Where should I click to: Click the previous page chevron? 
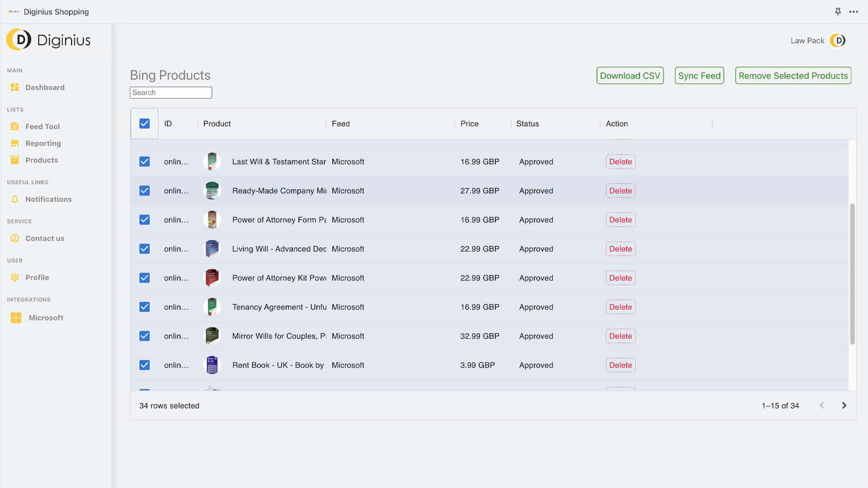point(822,405)
